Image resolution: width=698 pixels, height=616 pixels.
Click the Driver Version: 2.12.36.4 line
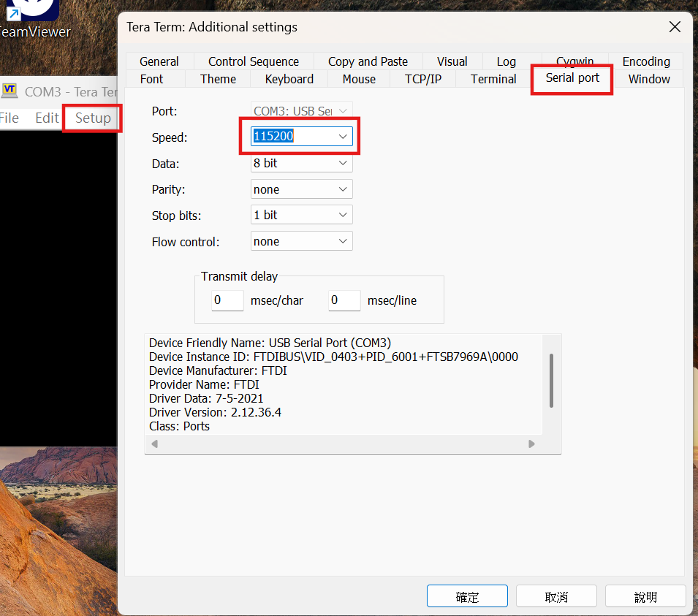coord(215,412)
